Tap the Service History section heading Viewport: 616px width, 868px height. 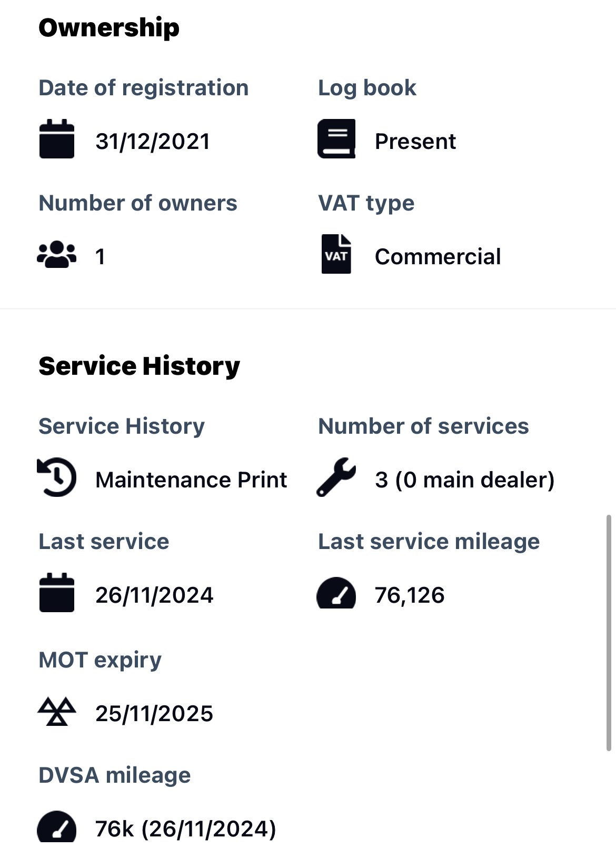click(x=140, y=366)
